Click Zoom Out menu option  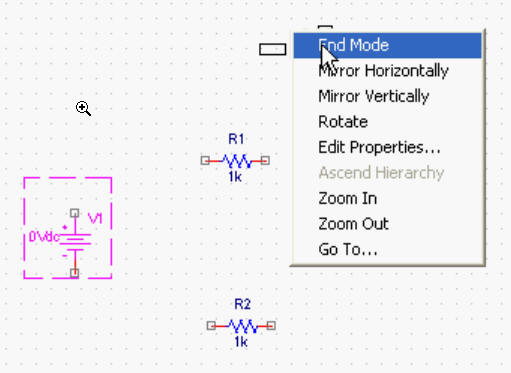point(387,224)
